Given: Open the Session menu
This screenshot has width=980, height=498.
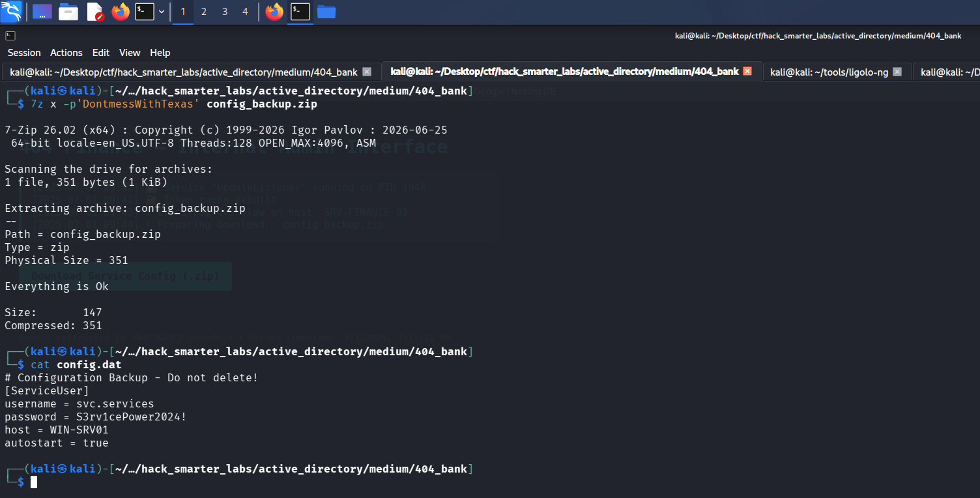Looking at the screenshot, I should [24, 53].
